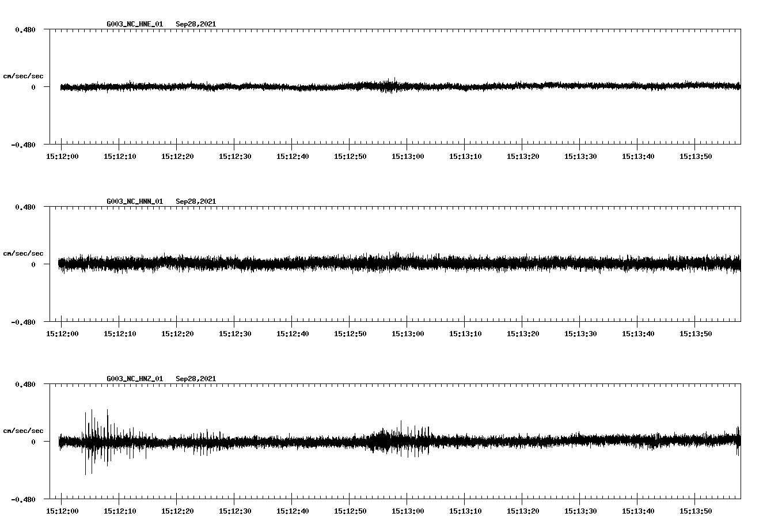Click the zero axis label on HNE plot
Screen dimensions: 782x532
tap(33, 88)
